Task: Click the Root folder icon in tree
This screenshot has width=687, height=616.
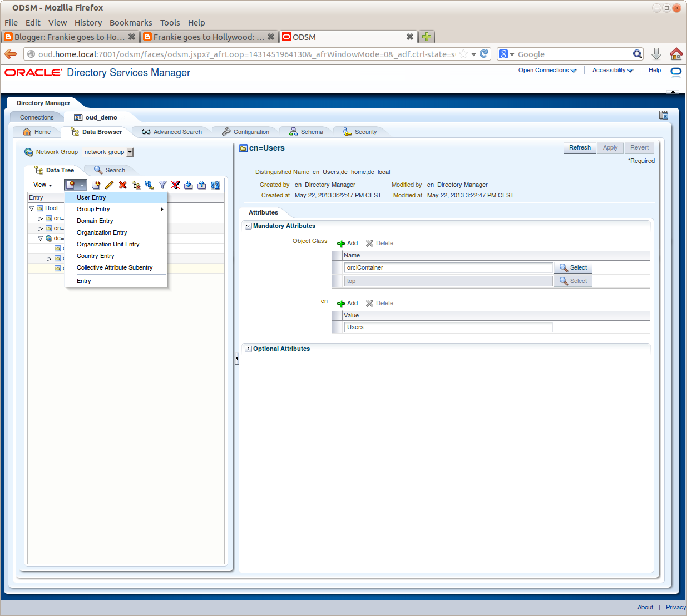Action: 40,208
